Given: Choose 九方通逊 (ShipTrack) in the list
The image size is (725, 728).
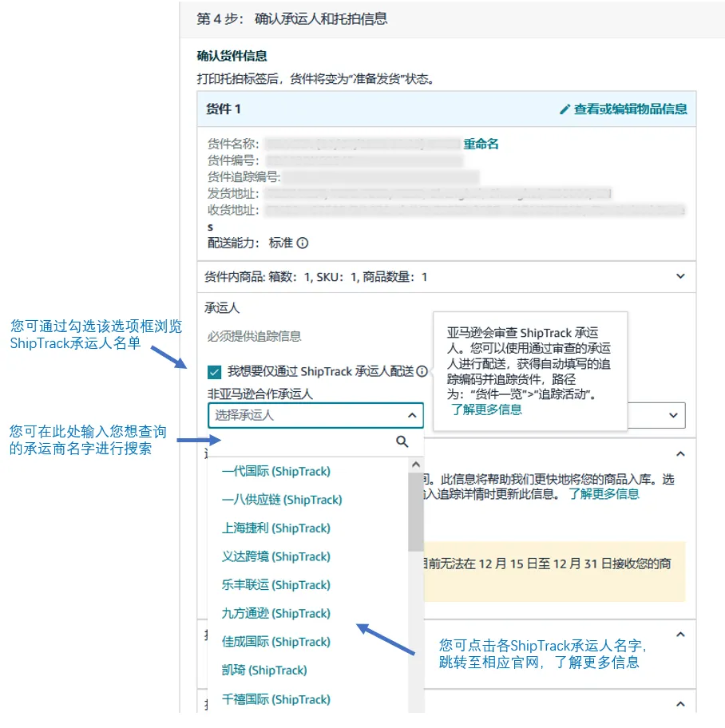Looking at the screenshot, I should click(x=275, y=613).
